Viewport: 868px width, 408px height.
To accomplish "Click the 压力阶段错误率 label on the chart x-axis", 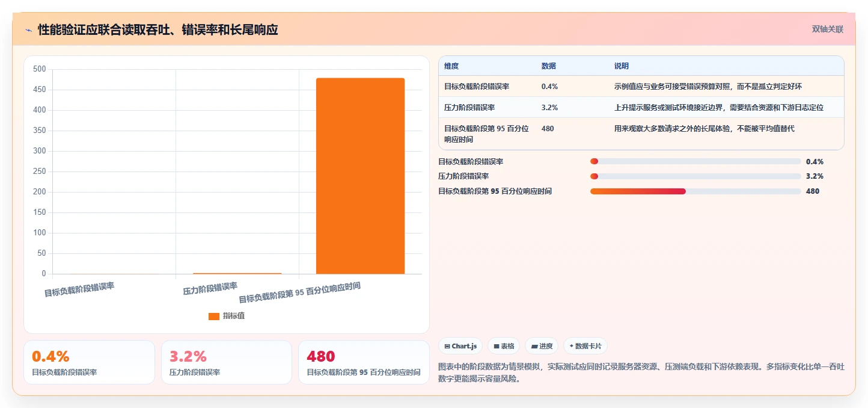I will 210,288.
